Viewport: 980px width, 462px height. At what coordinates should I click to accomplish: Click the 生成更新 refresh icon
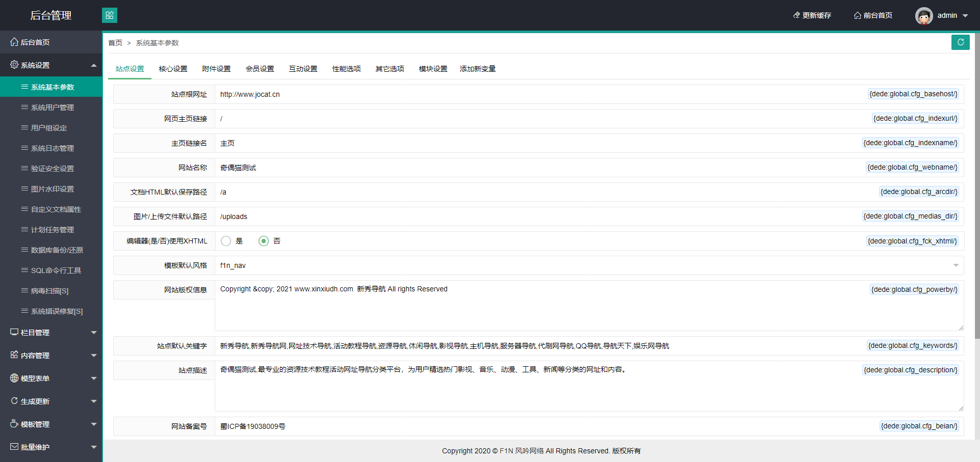(14, 401)
